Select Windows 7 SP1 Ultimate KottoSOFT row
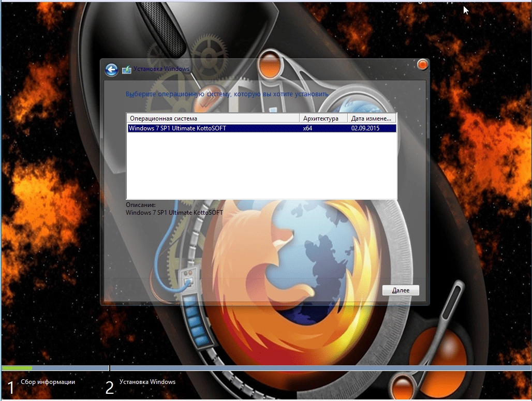This screenshot has height=401, width=532. point(261,128)
